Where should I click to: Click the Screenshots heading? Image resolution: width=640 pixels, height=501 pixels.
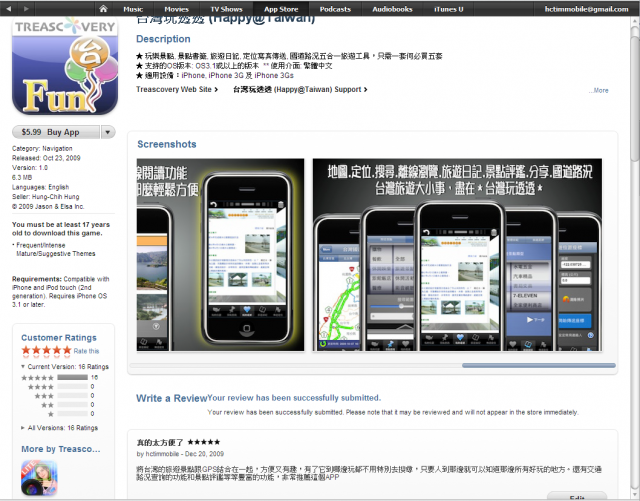pos(167,144)
